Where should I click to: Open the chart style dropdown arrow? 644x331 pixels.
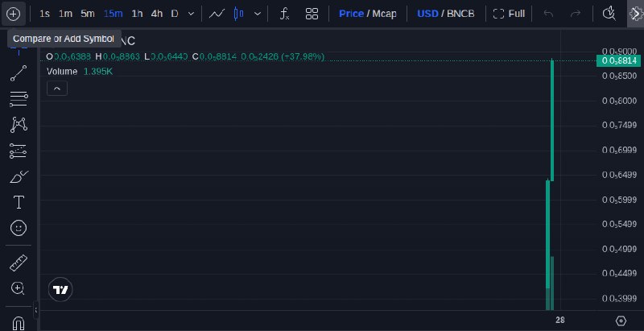(258, 14)
